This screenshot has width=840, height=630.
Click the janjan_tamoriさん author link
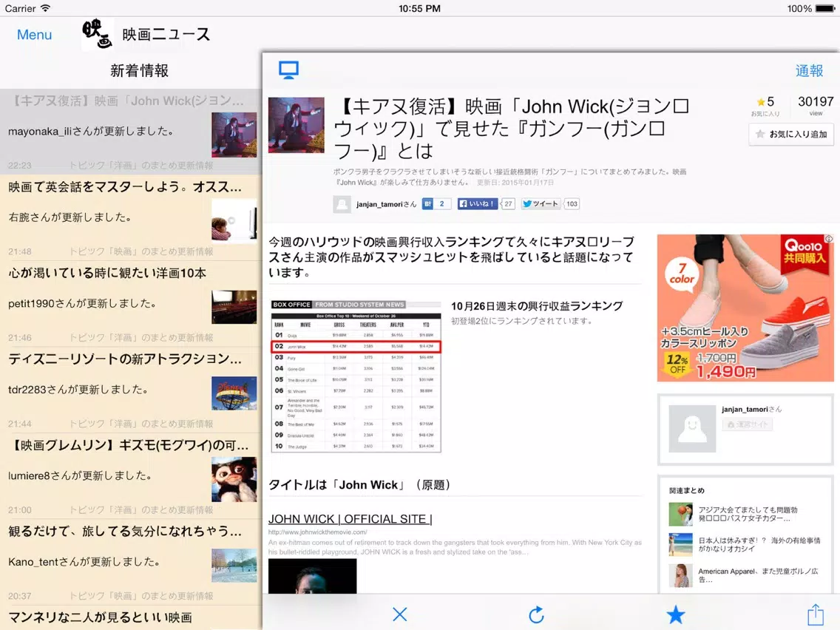coord(386,204)
